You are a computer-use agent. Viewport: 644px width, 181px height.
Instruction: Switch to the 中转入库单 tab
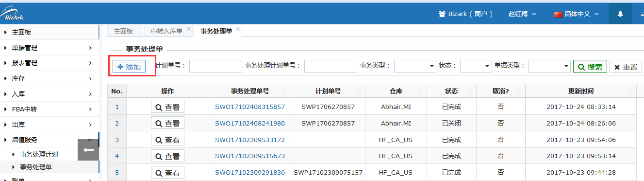[x=166, y=31]
